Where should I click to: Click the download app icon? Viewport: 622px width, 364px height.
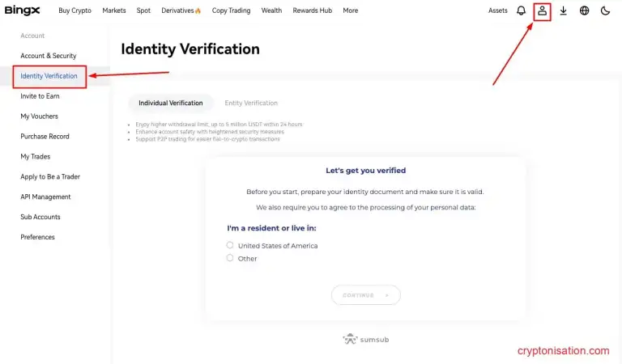[x=564, y=11]
